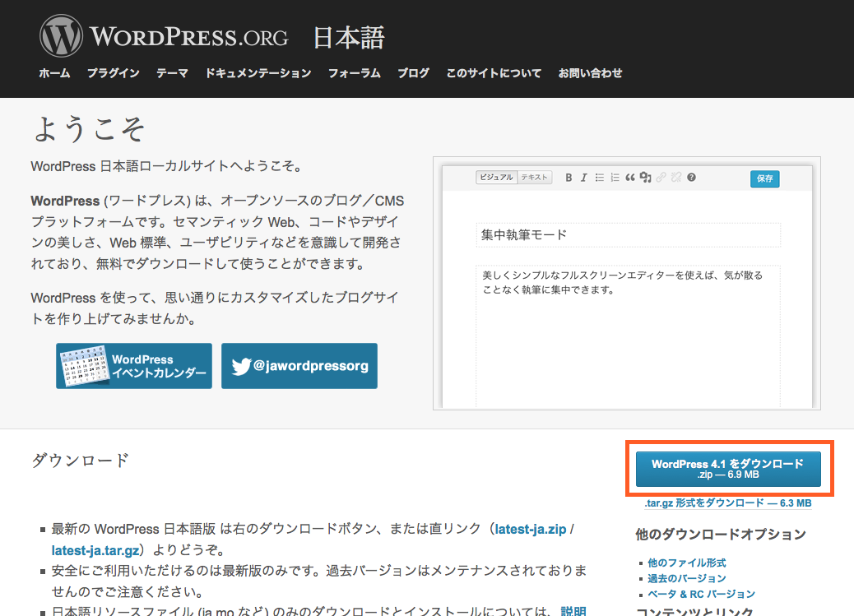854x616 pixels.
Task: Open the help icon in editor toolbar
Action: click(x=692, y=178)
